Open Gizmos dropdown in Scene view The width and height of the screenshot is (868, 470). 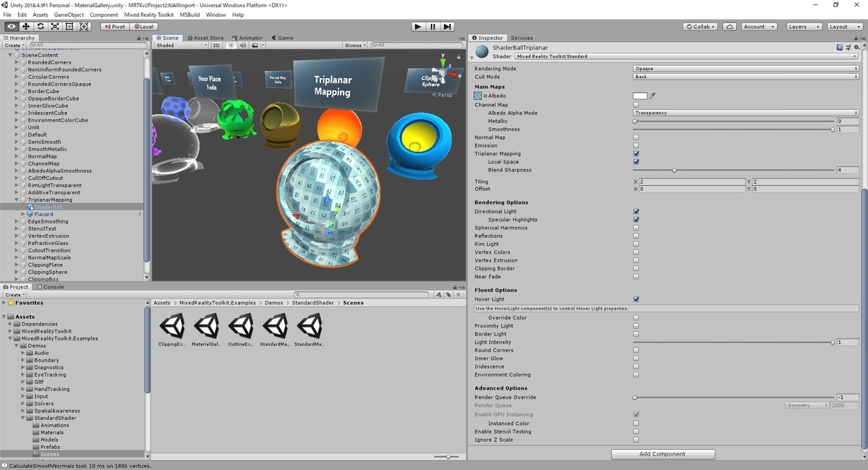click(x=354, y=45)
